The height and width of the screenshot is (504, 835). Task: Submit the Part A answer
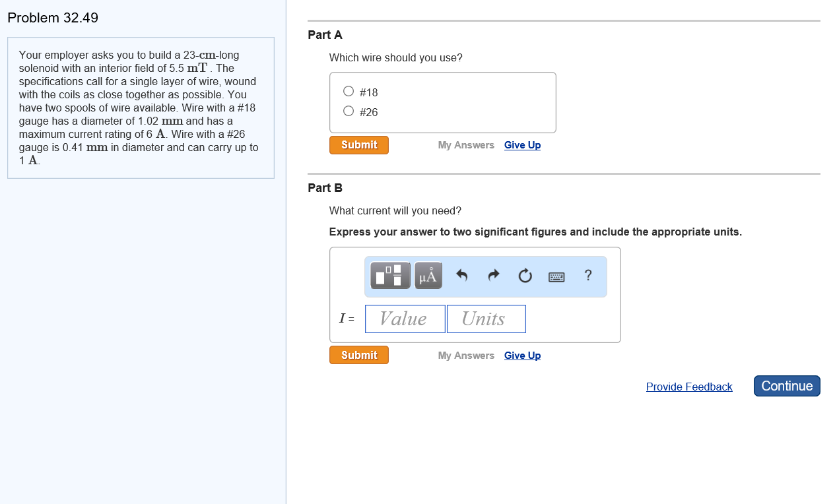click(x=358, y=144)
